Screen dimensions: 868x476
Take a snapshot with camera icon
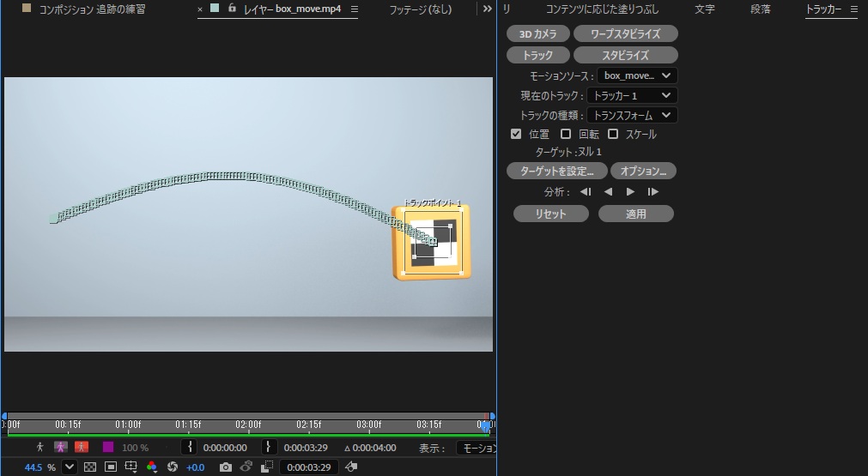click(225, 467)
